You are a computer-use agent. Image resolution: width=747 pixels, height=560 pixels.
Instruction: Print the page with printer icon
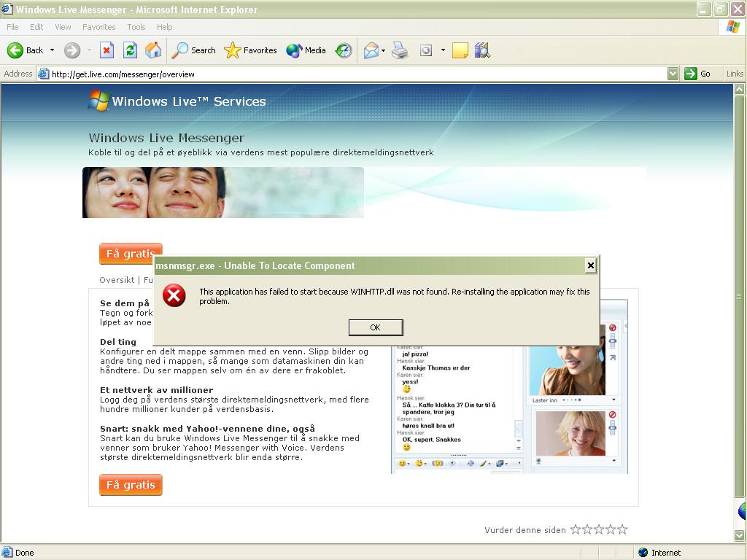(x=400, y=50)
